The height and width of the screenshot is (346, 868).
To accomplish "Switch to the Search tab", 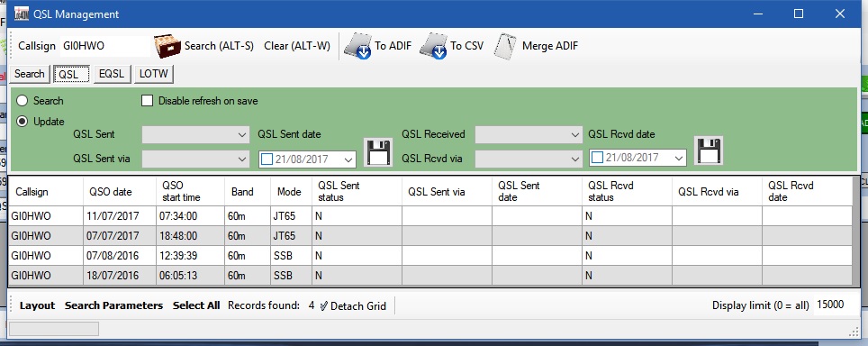I will 30,74.
